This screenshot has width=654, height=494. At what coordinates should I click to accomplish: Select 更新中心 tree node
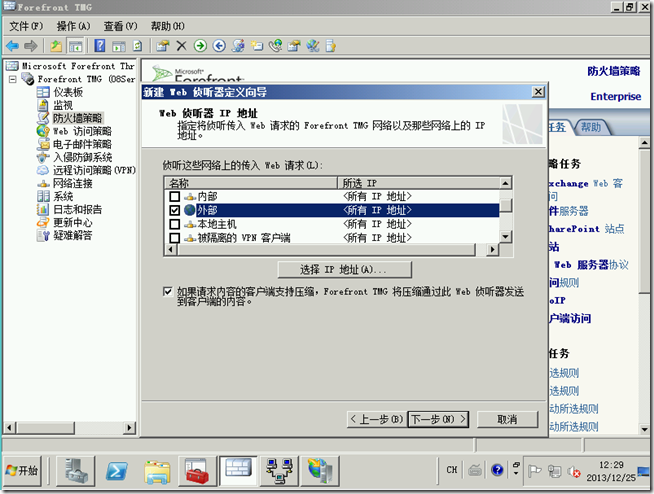65,222
